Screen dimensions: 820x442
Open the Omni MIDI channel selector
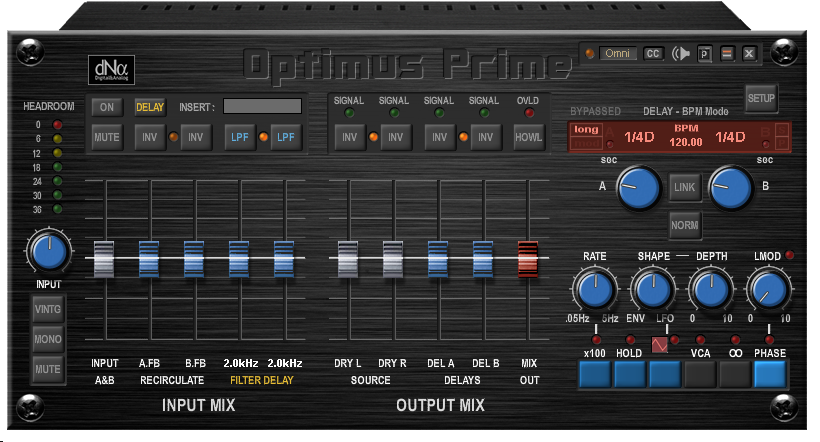618,53
